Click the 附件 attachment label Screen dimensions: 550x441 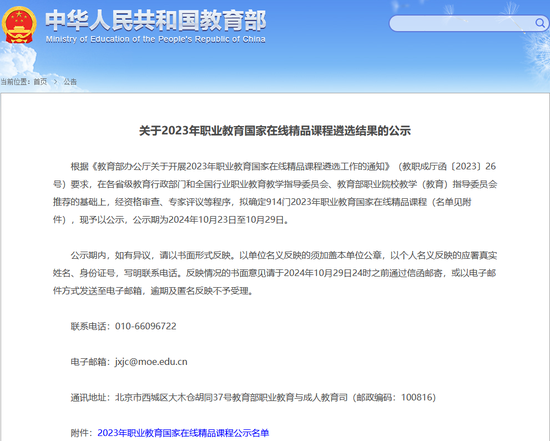pos(82,433)
